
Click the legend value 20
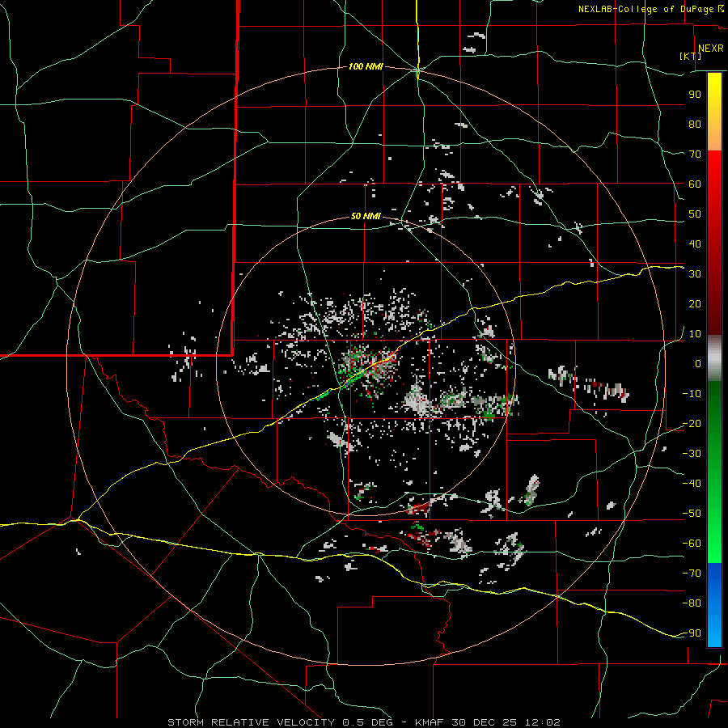[695, 303]
